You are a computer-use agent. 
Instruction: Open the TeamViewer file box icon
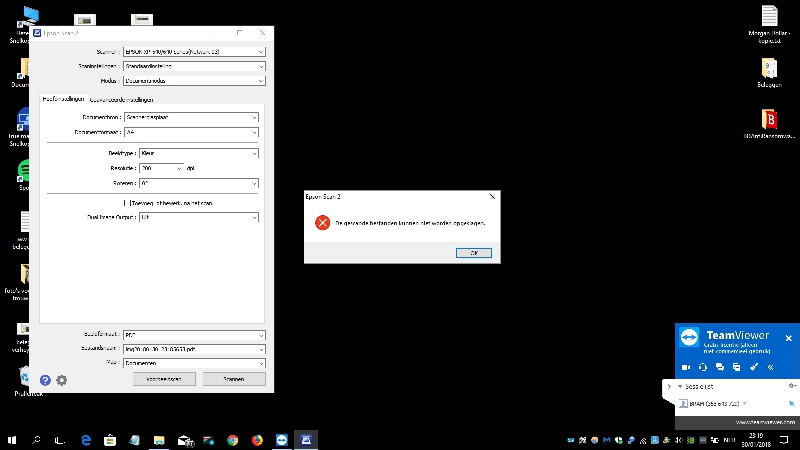[737, 367]
